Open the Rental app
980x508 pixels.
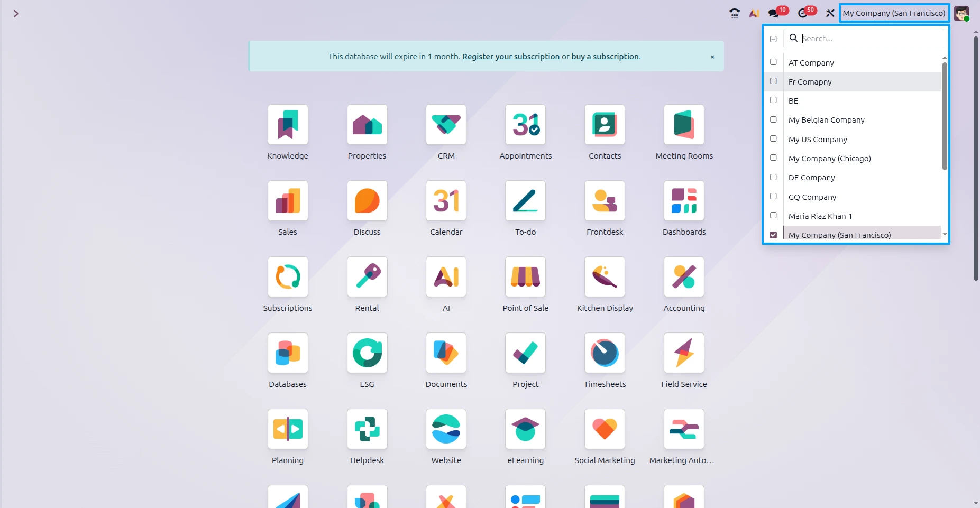tap(367, 277)
